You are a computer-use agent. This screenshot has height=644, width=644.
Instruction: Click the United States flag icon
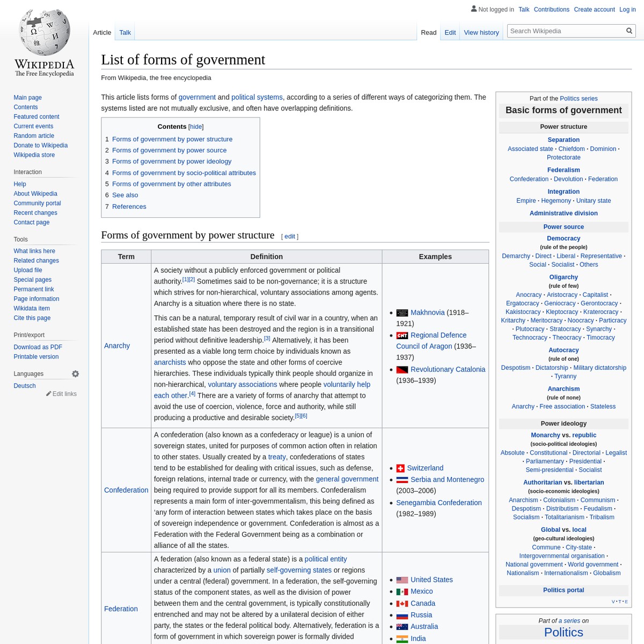point(402,580)
